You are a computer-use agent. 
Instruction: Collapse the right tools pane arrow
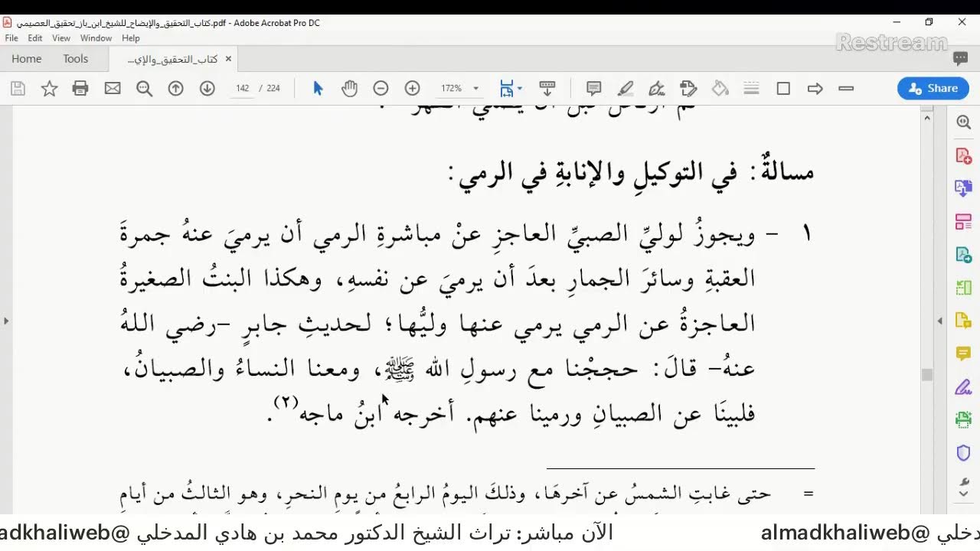coord(941,321)
